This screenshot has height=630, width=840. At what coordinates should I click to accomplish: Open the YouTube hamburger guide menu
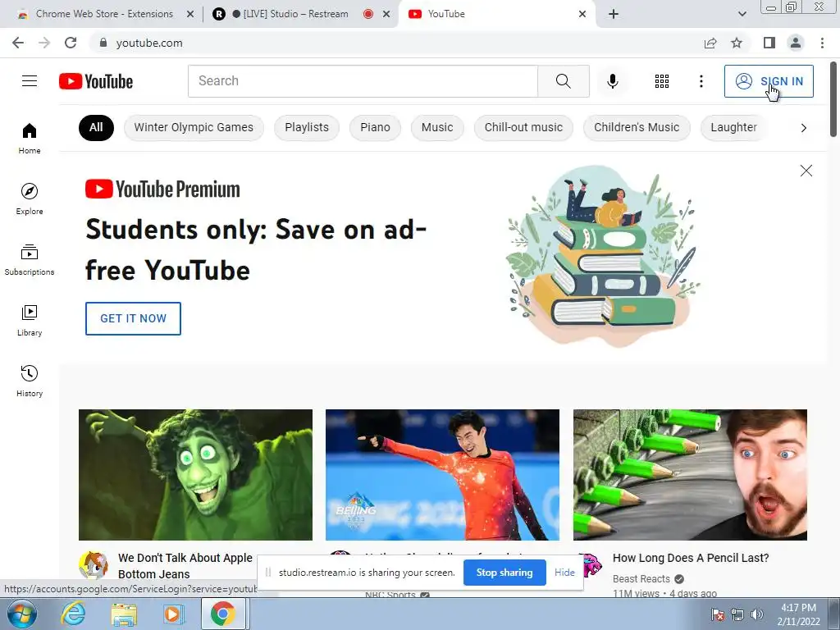click(x=30, y=81)
